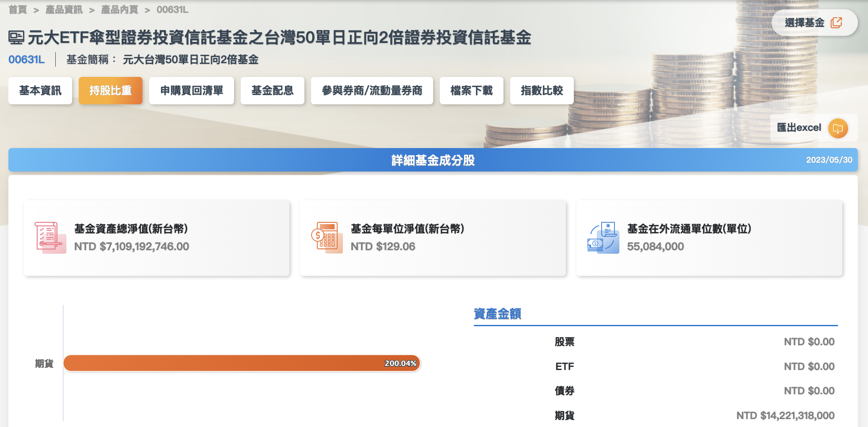Open the 基金配息 tab

point(272,91)
